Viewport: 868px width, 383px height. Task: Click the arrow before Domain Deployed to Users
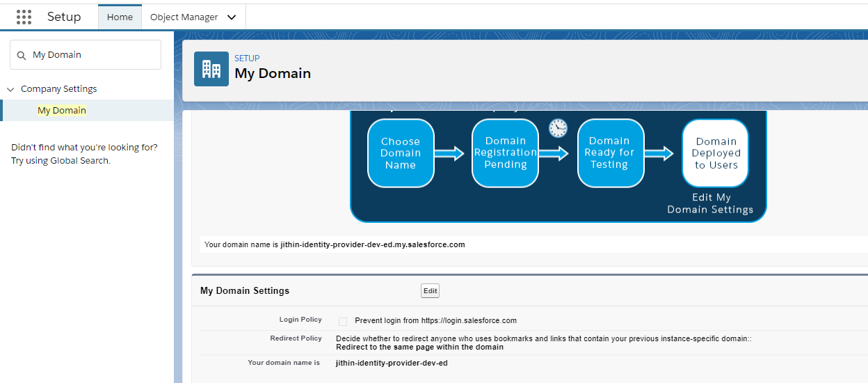659,153
